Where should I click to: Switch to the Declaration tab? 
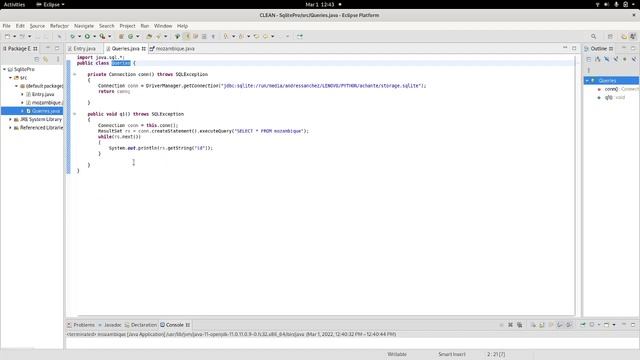pyautogui.click(x=141, y=325)
